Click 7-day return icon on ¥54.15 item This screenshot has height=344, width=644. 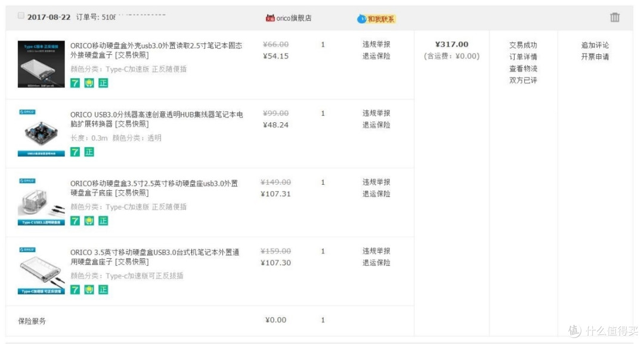pyautogui.click(x=75, y=83)
